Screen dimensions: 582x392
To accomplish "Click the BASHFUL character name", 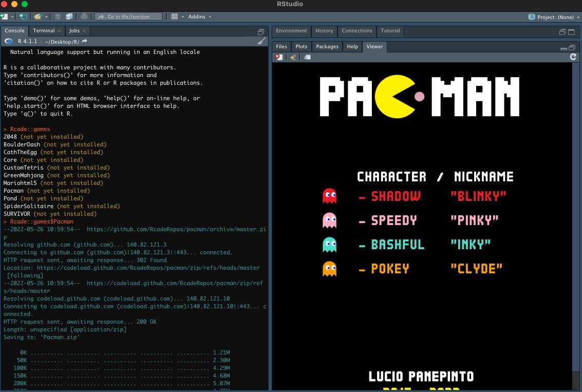I will [x=398, y=245].
